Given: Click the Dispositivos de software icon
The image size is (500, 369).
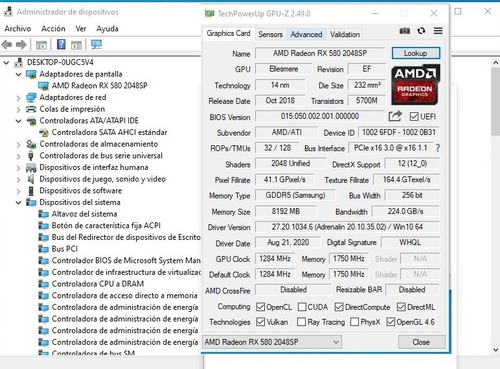Looking at the screenshot, I should click(x=31, y=191).
